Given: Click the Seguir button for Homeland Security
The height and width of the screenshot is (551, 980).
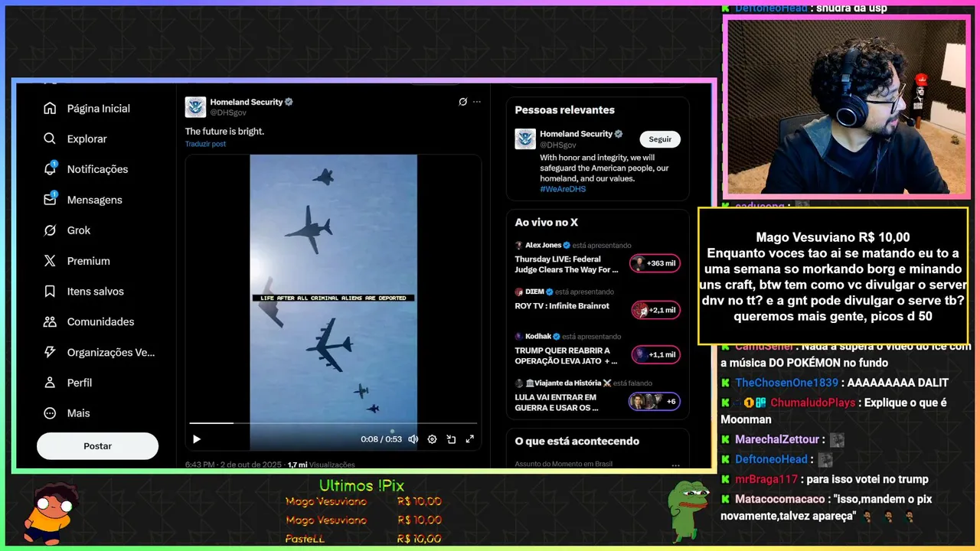Looking at the screenshot, I should 660,139.
